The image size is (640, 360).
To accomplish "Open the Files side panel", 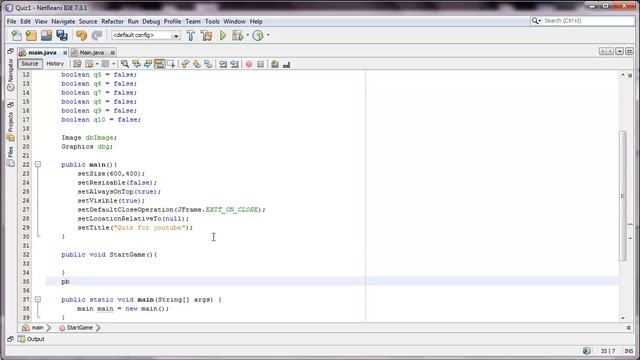I will pyautogui.click(x=11, y=157).
